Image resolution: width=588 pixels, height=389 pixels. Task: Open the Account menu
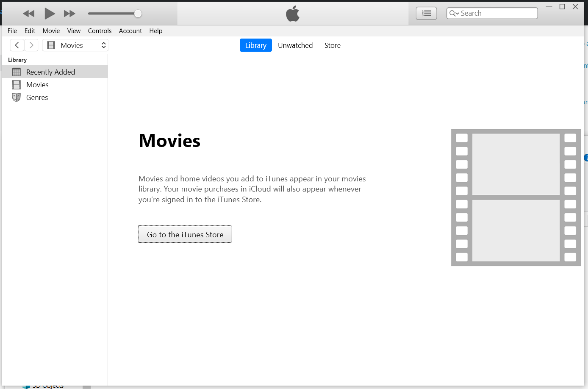coord(130,31)
